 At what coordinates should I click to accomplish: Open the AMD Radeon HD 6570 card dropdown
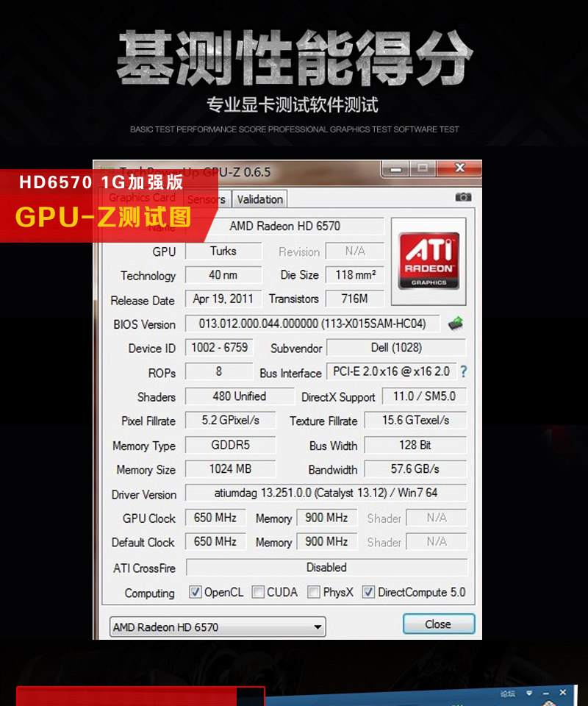pyautogui.click(x=218, y=627)
